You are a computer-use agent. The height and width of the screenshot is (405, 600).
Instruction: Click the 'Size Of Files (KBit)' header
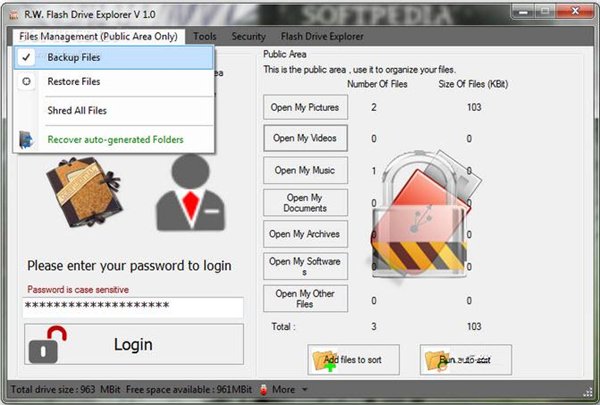tap(473, 84)
